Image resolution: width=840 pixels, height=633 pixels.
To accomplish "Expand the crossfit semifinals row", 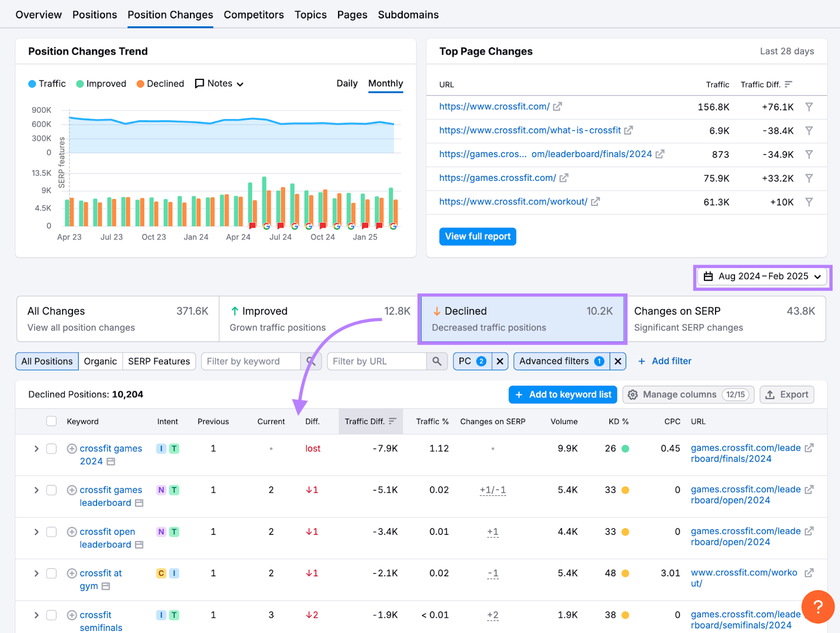I will pos(36,615).
